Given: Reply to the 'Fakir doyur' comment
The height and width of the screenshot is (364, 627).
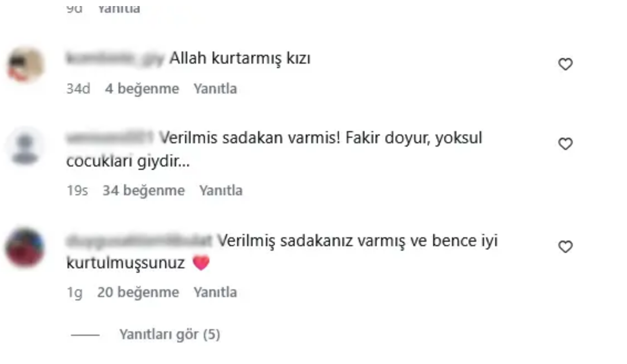Looking at the screenshot, I should 221,191.
